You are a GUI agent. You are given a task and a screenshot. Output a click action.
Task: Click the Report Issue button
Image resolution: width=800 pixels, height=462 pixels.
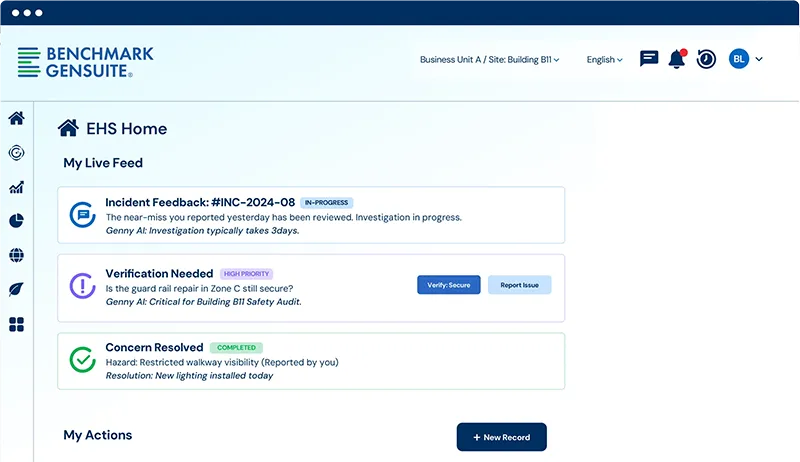click(519, 285)
